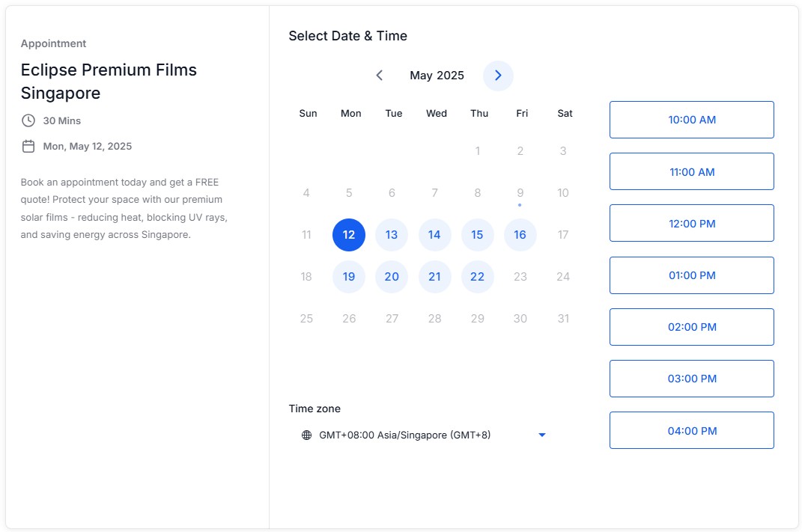The height and width of the screenshot is (532, 802).
Task: Choose the 12:00 PM time slot
Action: pos(691,223)
